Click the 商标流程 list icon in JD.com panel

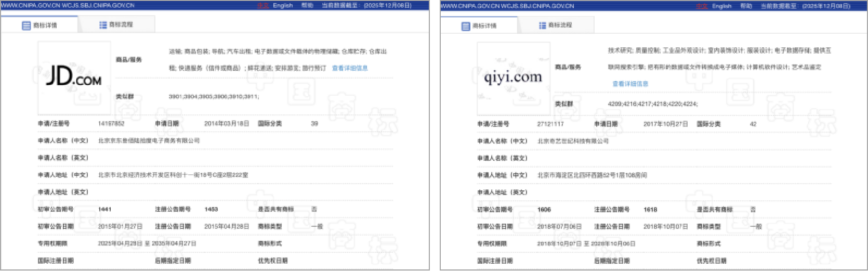click(x=103, y=25)
